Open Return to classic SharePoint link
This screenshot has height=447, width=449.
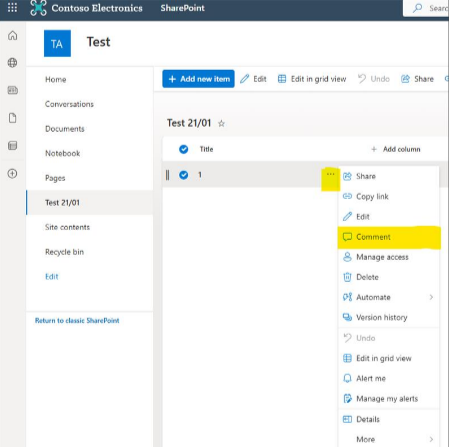(x=77, y=321)
